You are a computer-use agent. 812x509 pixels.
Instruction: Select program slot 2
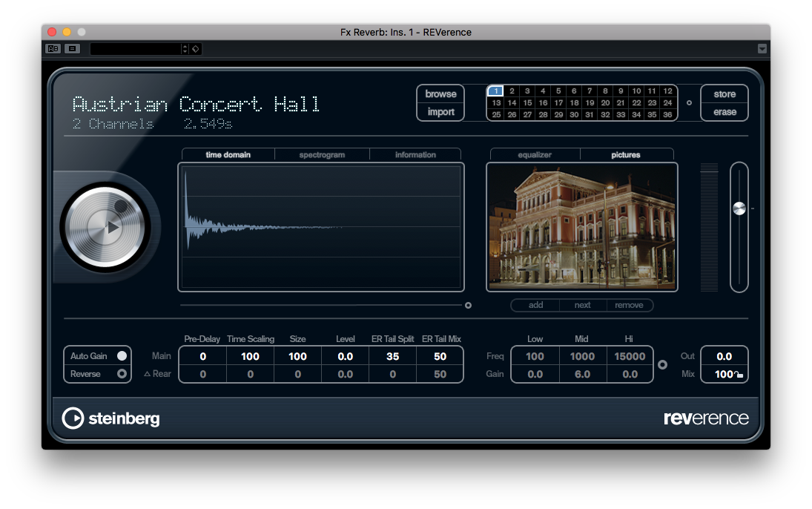point(512,91)
